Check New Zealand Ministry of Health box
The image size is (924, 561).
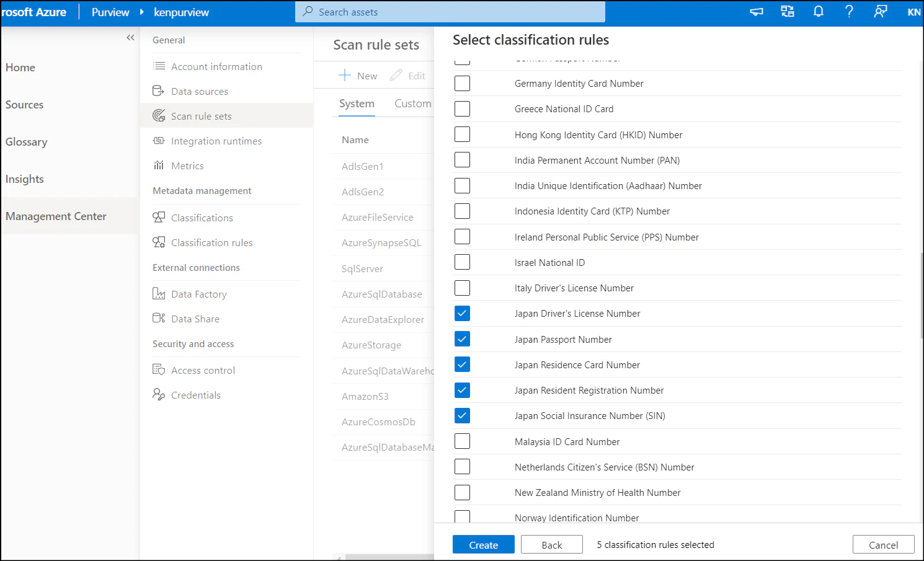[462, 493]
